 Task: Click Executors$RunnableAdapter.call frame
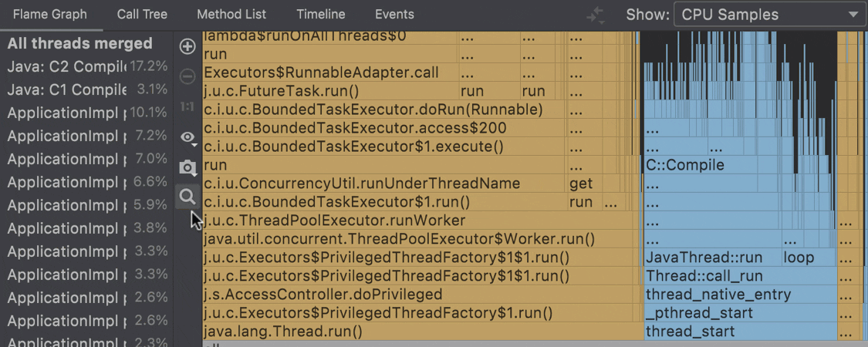(330, 72)
